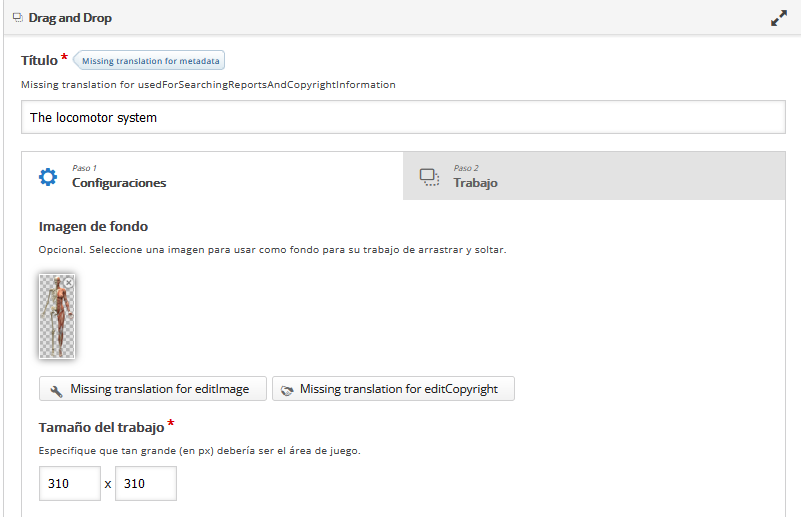
Task: Click the wrench icon on the editImage button
Action: pyautogui.click(x=56, y=390)
